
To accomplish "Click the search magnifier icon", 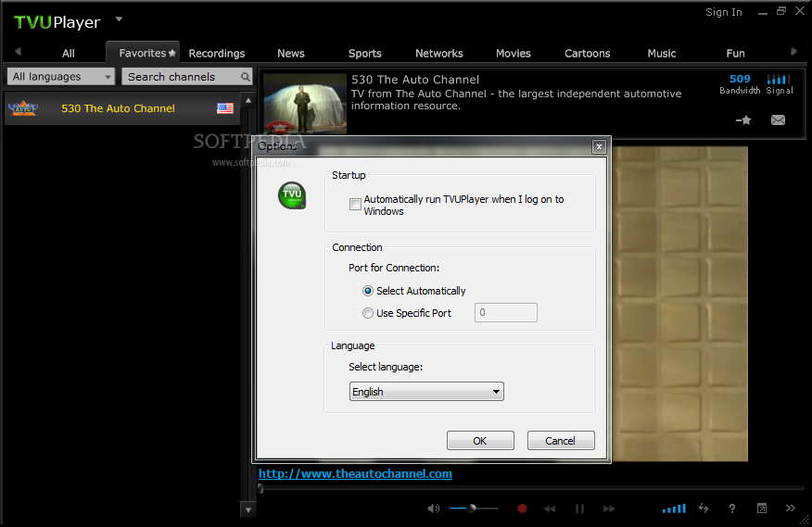I will tap(246, 77).
